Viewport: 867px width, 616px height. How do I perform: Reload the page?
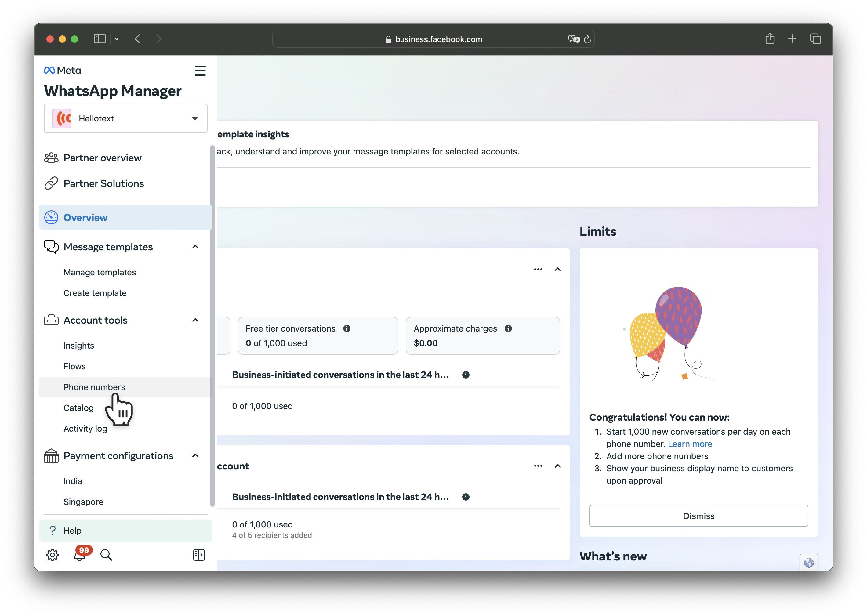tap(587, 39)
